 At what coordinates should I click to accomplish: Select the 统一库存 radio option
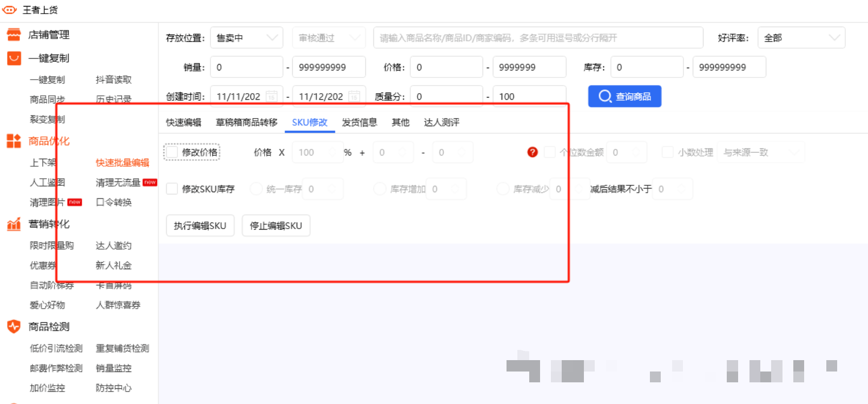click(x=256, y=189)
